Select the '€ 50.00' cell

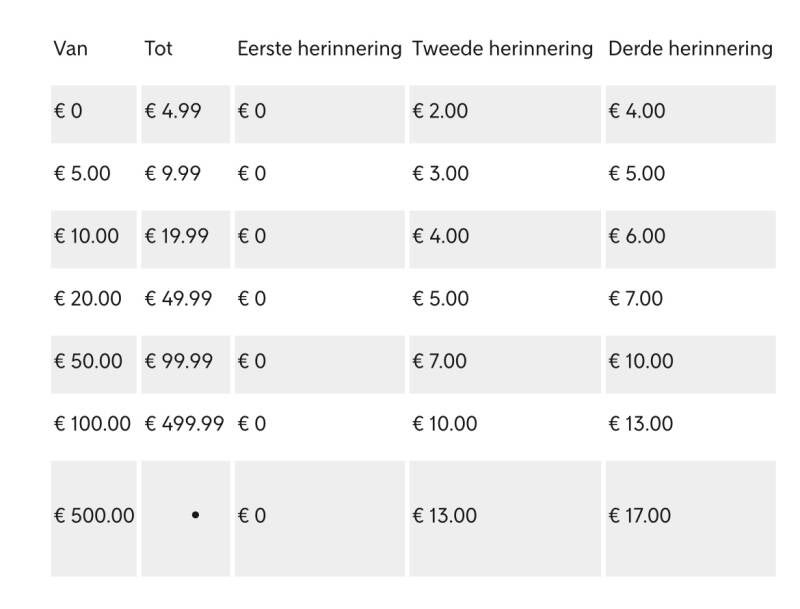88,362
